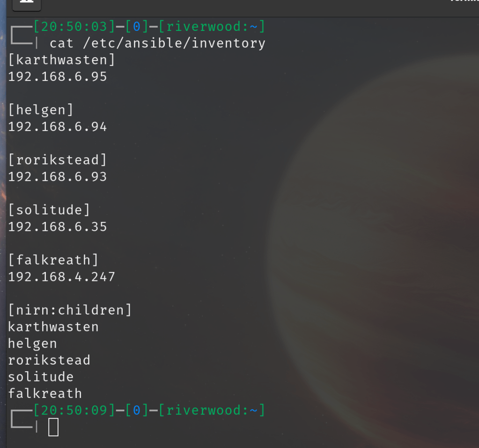Click the [solitude] group header line
This screenshot has height=448, width=479.
[49, 210]
